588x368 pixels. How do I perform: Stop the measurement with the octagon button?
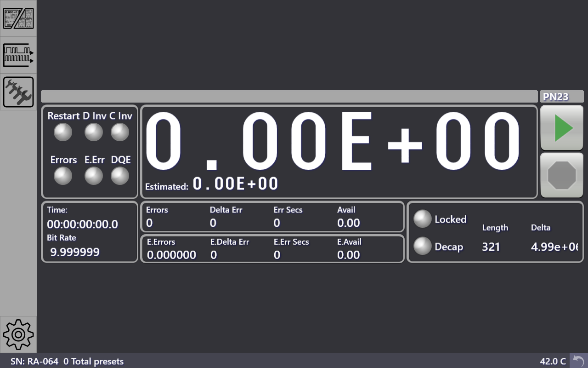[x=561, y=174]
